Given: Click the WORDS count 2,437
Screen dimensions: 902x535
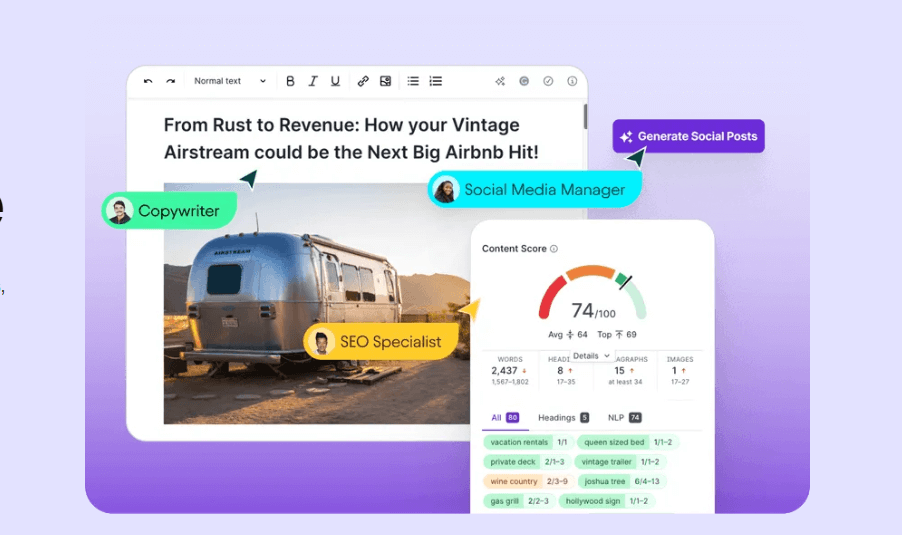Looking at the screenshot, I should click(x=504, y=371).
